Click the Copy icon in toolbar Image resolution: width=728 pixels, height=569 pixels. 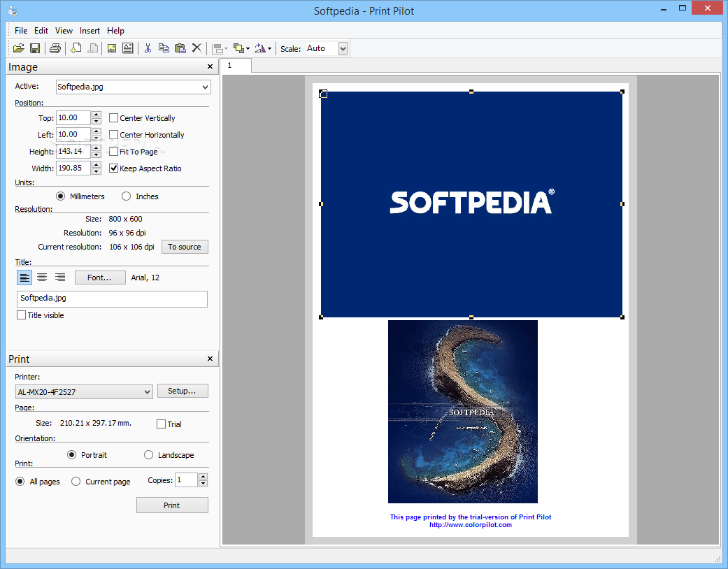coord(164,48)
